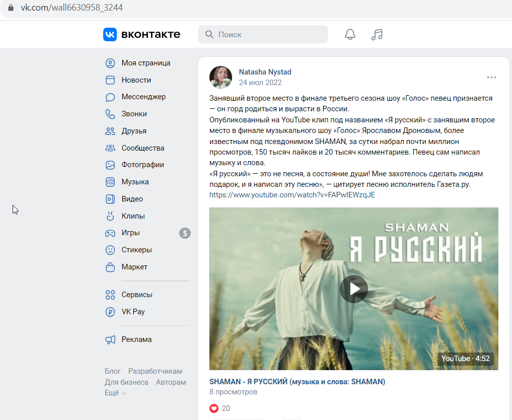Follow the youtube.com link in the post
Viewport: 512px width, 420px height.
click(292, 195)
